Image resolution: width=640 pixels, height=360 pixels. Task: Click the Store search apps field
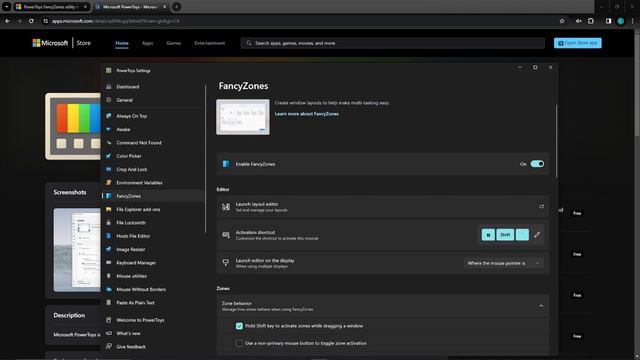click(x=393, y=43)
